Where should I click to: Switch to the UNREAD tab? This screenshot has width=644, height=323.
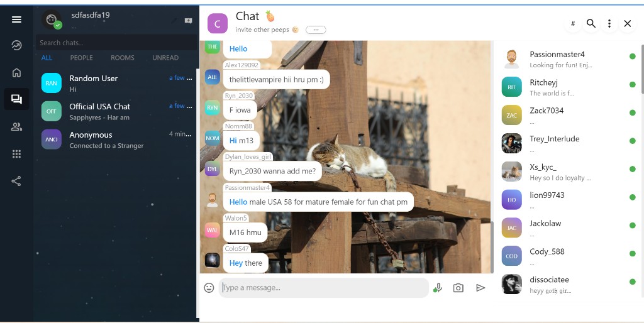click(165, 58)
